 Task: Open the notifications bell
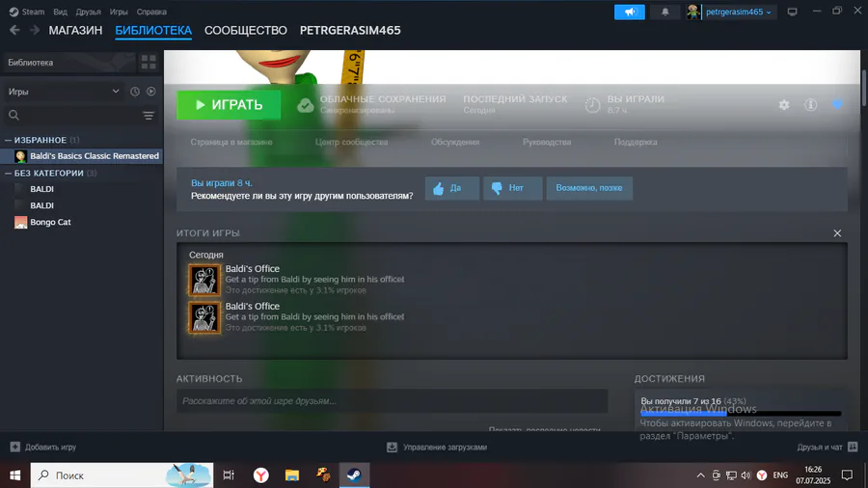665,12
